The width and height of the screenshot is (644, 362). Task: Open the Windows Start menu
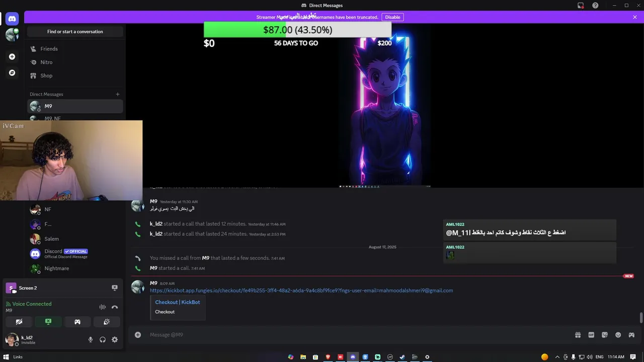(6, 357)
